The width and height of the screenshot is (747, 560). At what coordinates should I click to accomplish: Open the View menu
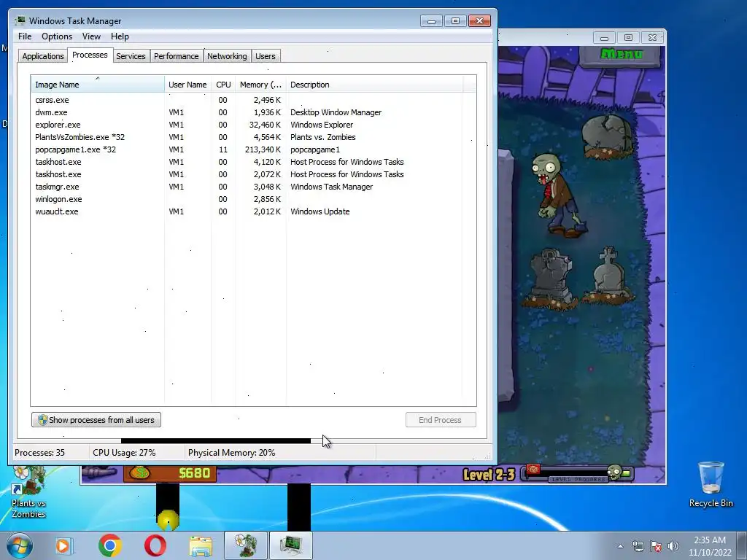[91, 36]
